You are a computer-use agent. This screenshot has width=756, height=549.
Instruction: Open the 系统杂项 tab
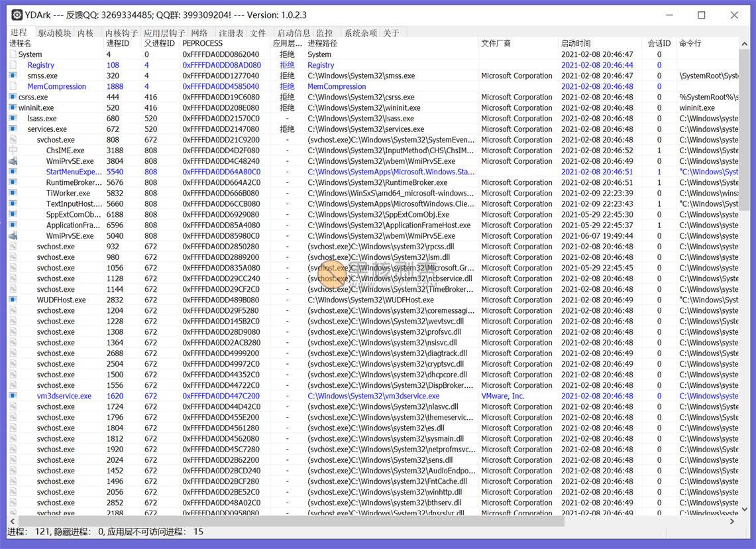click(360, 32)
